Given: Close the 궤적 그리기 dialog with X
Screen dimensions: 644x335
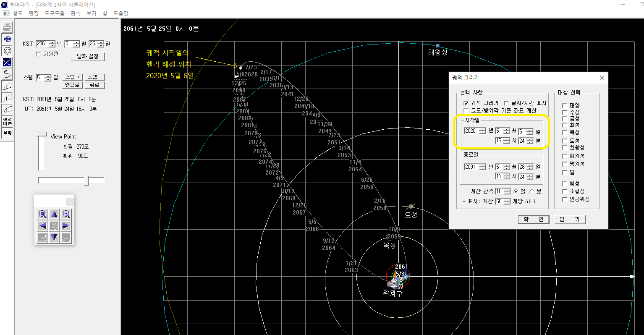Looking at the screenshot, I should [x=602, y=78].
